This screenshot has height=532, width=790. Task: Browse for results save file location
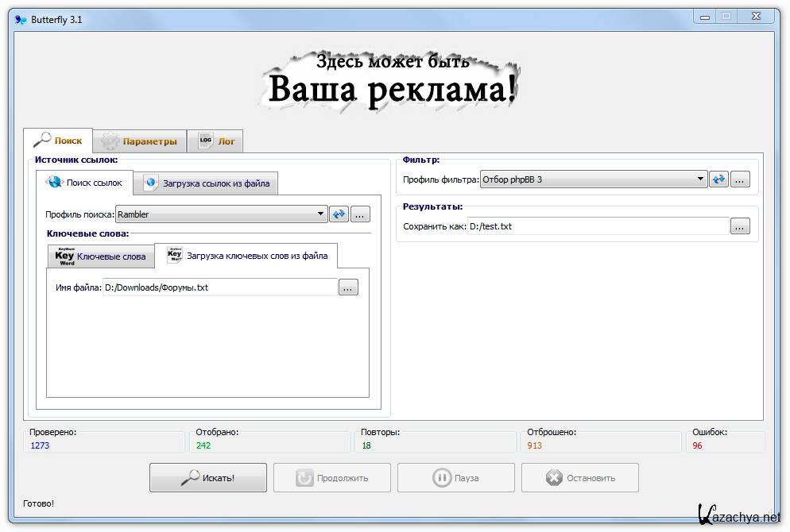(740, 226)
